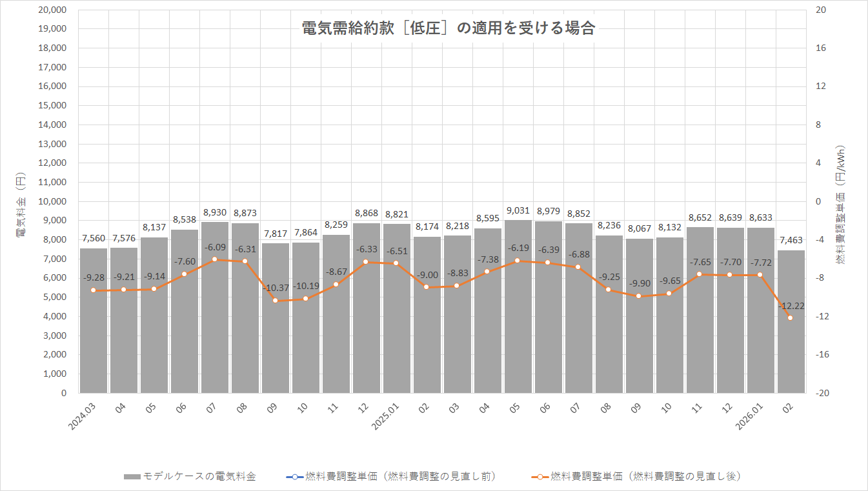Screen dimensions: 868x491
Task: Click the orange 見直し後 legend line marker
Action: (x=540, y=477)
